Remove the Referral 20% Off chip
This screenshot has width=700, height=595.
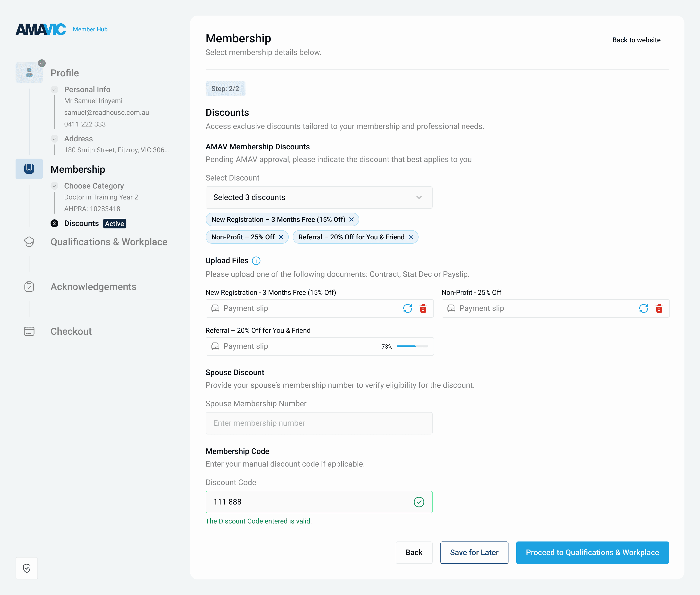(x=411, y=237)
